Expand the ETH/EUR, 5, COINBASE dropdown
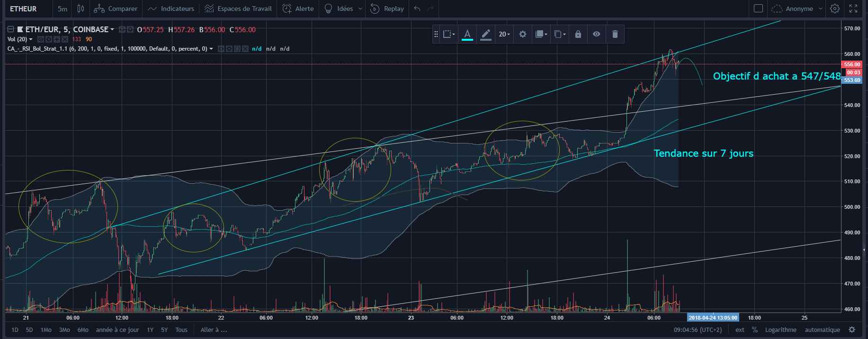The width and height of the screenshot is (868, 339). [x=112, y=30]
